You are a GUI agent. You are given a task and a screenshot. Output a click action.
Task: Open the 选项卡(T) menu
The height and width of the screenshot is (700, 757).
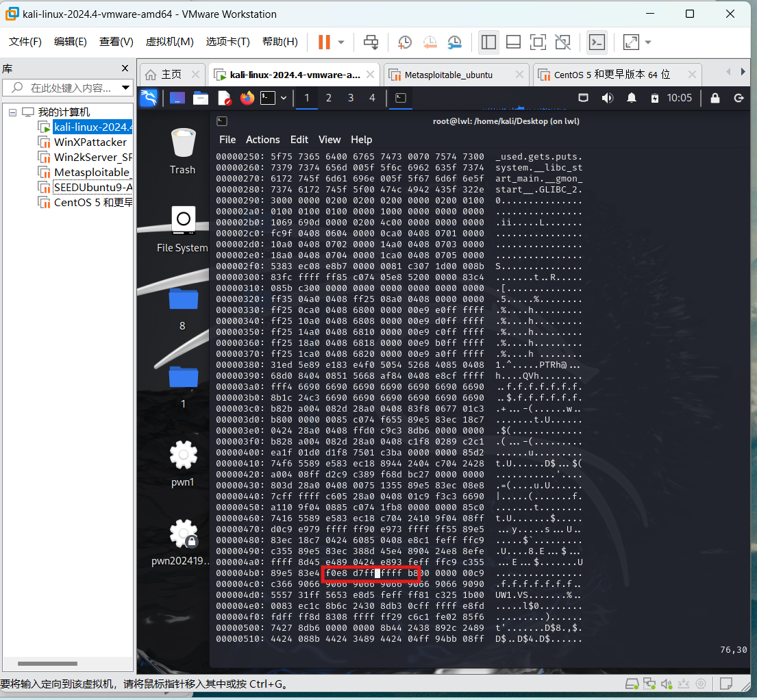click(228, 42)
